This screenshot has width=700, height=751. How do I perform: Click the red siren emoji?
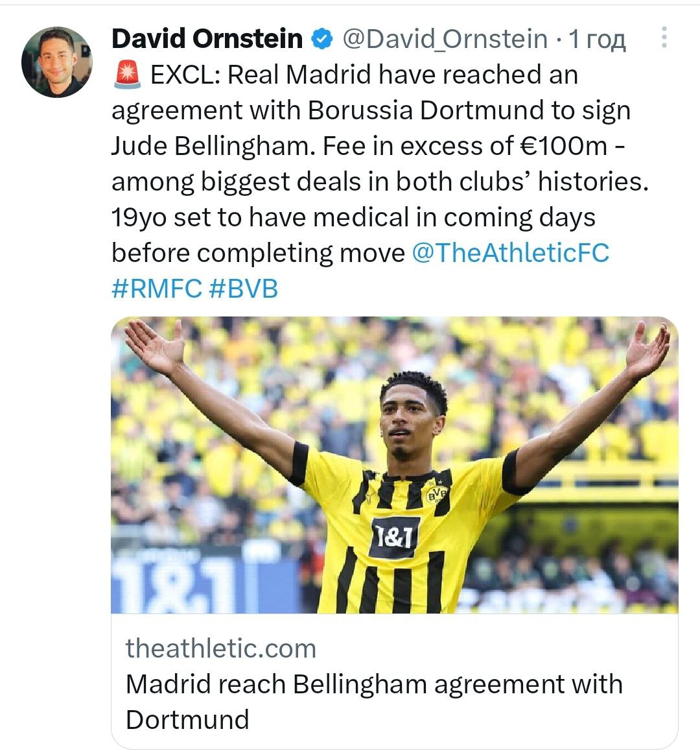point(126,76)
